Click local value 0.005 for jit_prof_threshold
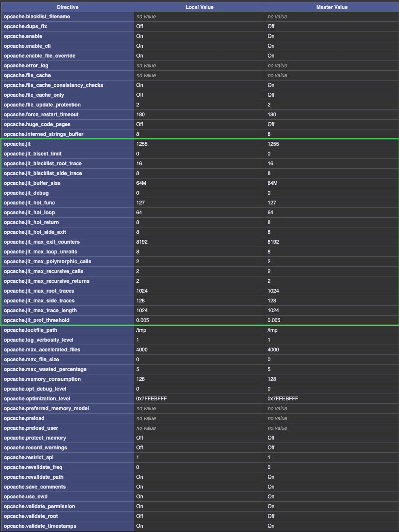 (x=144, y=320)
